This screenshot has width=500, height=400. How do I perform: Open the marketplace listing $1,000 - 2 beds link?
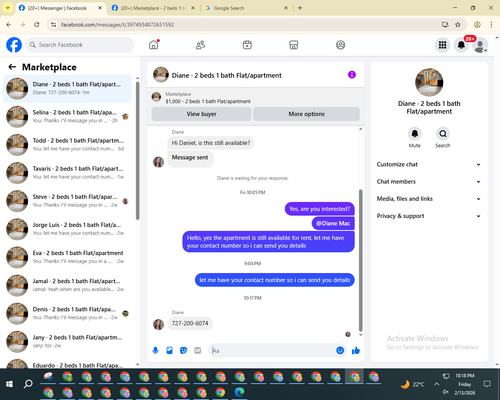tap(208, 101)
